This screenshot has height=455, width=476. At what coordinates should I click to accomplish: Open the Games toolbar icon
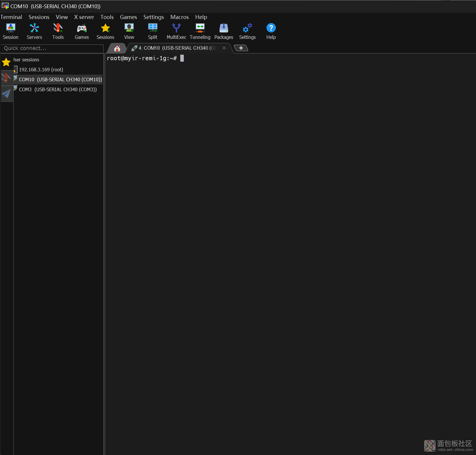click(82, 31)
